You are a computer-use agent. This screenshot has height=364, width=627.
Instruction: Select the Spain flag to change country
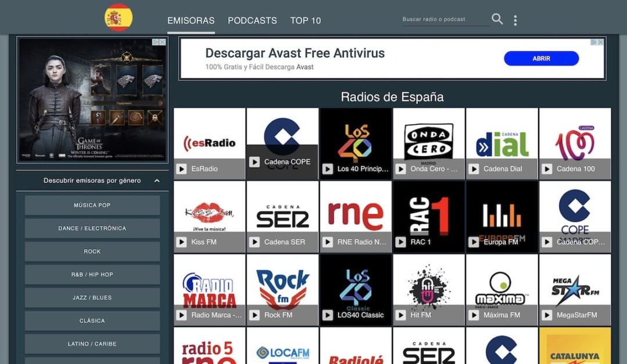click(x=118, y=17)
